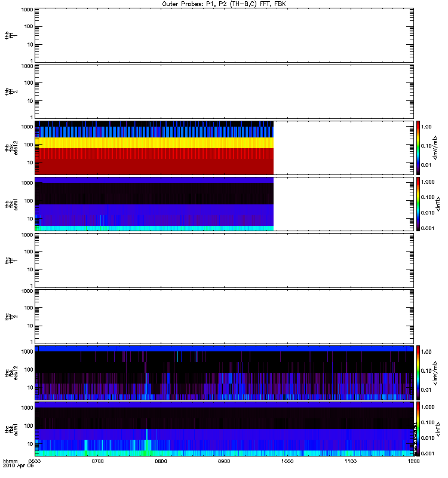
Task: Click the '0.10' tick on thc edc12 color bar
Action: pyautogui.click(x=426, y=370)
